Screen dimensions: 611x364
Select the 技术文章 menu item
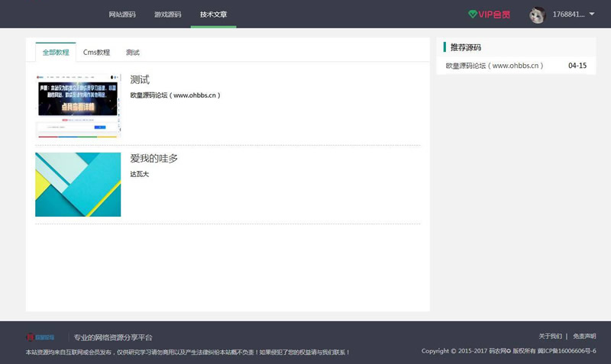pos(213,14)
